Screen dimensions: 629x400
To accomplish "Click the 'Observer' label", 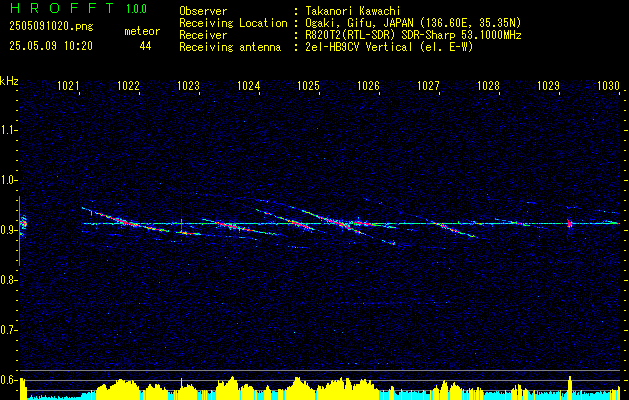I will 203,11.
